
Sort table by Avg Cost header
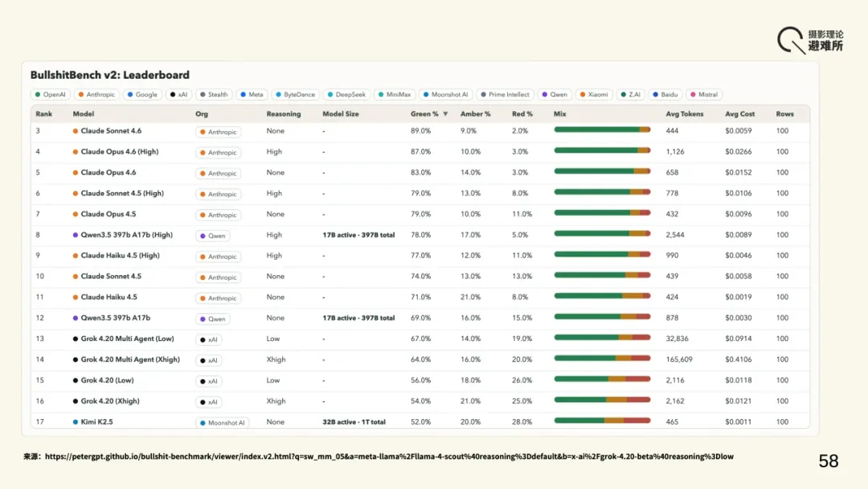[x=739, y=114]
